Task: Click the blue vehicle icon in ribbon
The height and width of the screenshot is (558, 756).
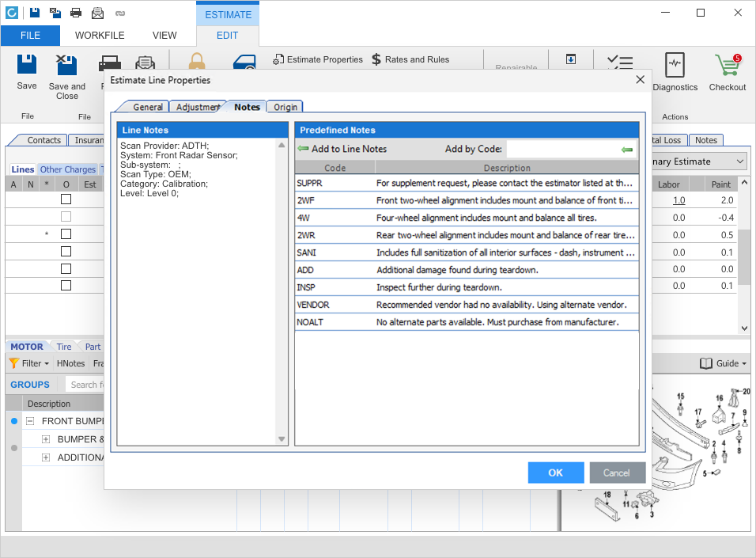Action: 244,63
